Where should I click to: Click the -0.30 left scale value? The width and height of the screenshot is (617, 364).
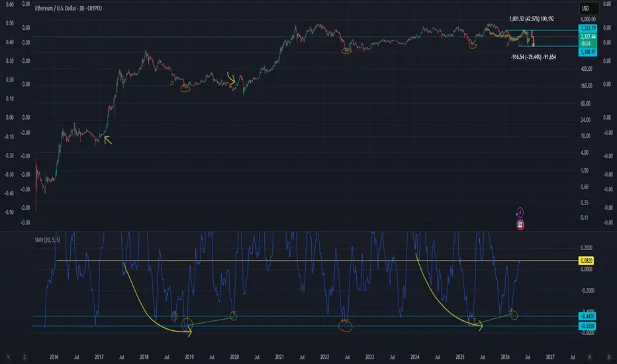click(x=9, y=174)
